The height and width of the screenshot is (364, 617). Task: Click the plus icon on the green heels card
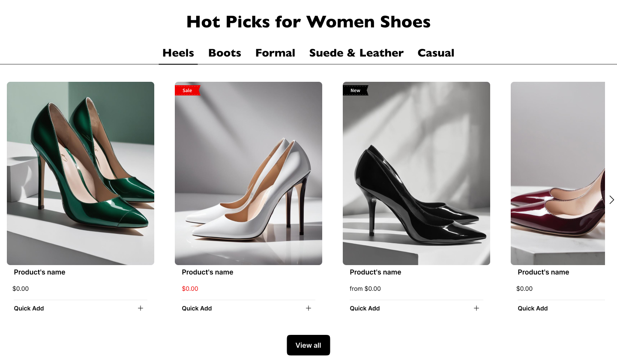coord(141,308)
